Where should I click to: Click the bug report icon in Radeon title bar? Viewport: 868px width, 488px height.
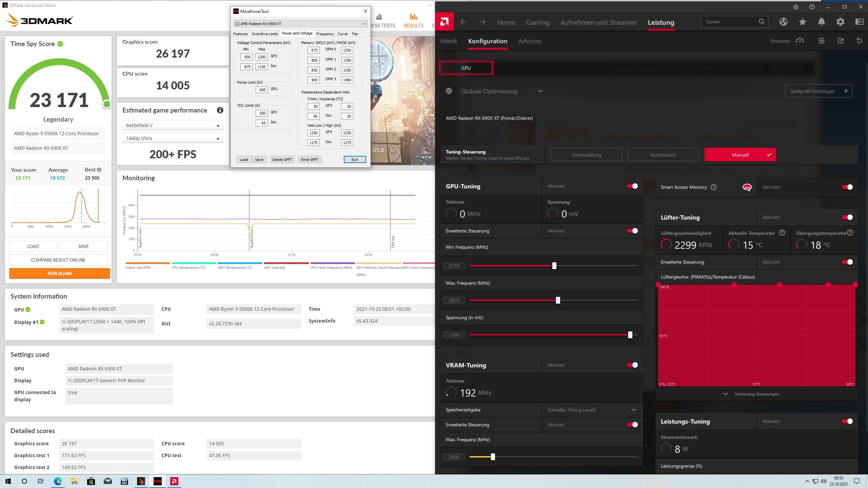coord(796,7)
